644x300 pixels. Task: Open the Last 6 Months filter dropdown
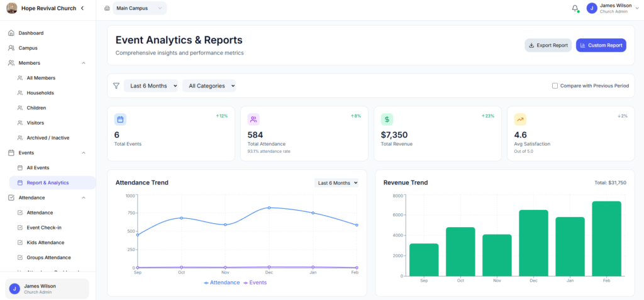click(x=151, y=86)
